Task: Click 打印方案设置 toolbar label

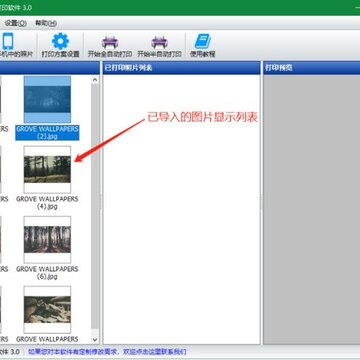Action: coord(60,54)
